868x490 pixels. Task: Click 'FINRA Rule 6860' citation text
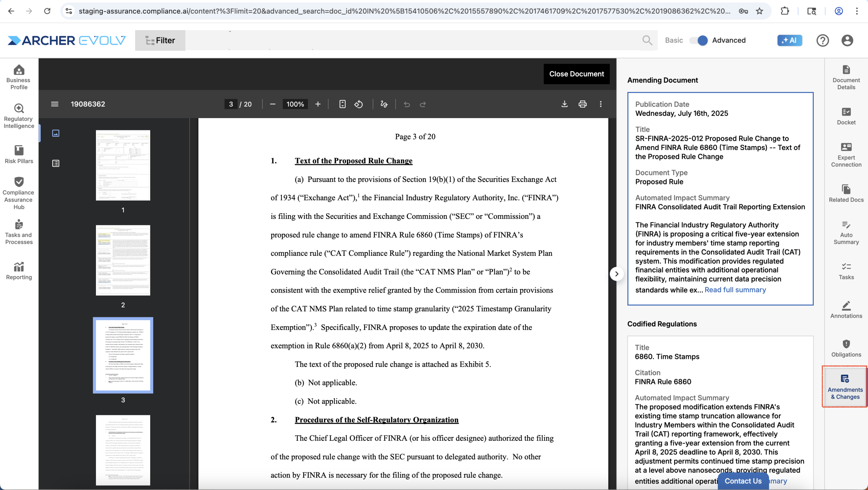tap(663, 382)
